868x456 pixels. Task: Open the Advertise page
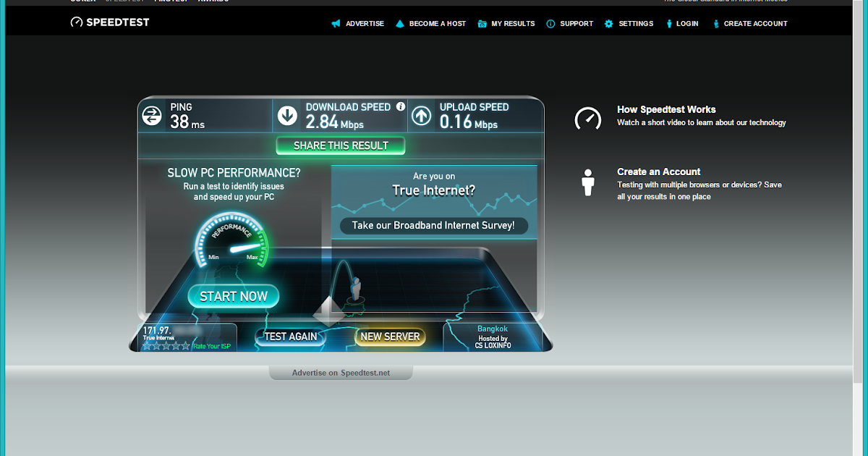[x=365, y=24]
